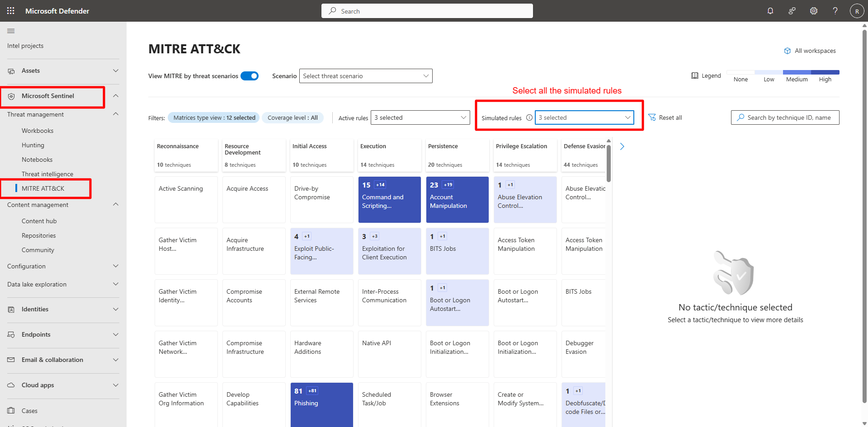The height and width of the screenshot is (427, 868).
Task: Click the Legend label
Action: pyautogui.click(x=711, y=75)
